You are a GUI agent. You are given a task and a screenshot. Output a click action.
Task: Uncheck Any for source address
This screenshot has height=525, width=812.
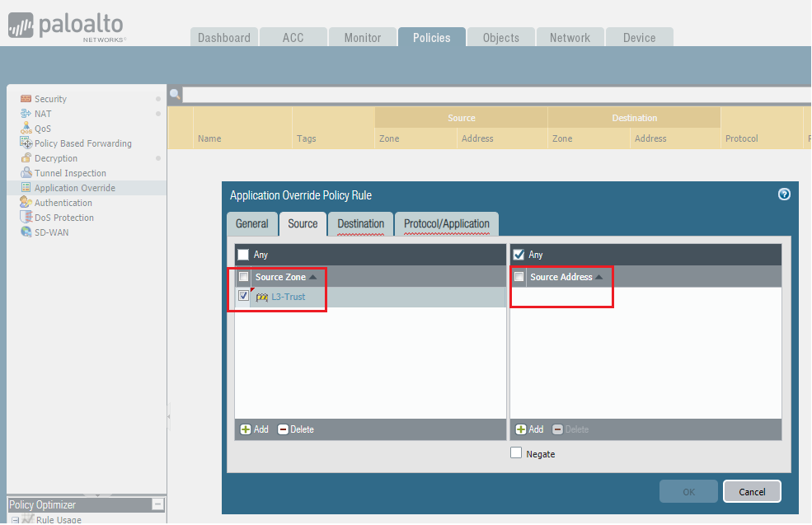519,254
